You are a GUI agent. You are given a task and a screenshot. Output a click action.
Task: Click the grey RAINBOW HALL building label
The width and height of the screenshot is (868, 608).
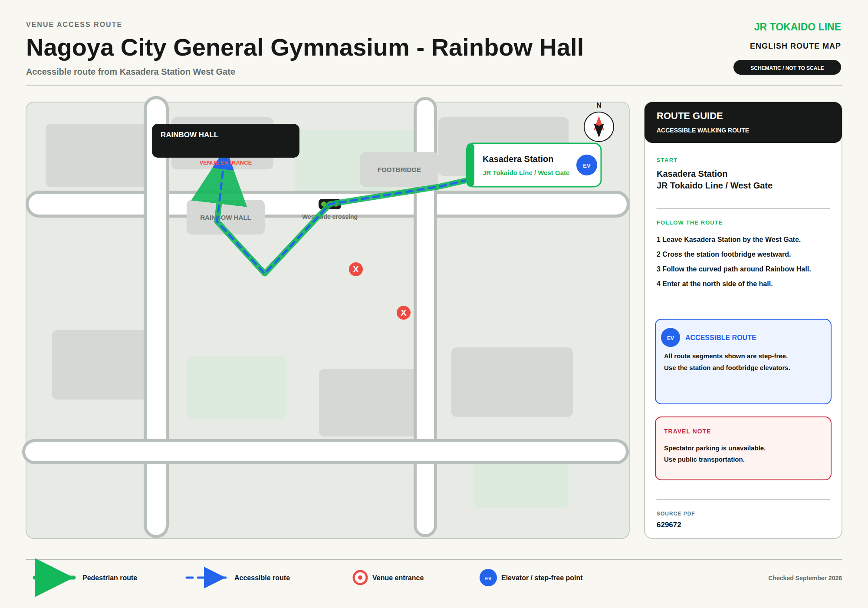[226, 218]
